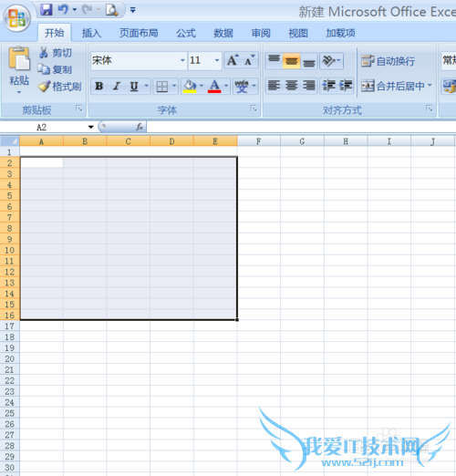The image size is (456, 476).
Task: Insert a function with fx button
Action: (x=140, y=127)
